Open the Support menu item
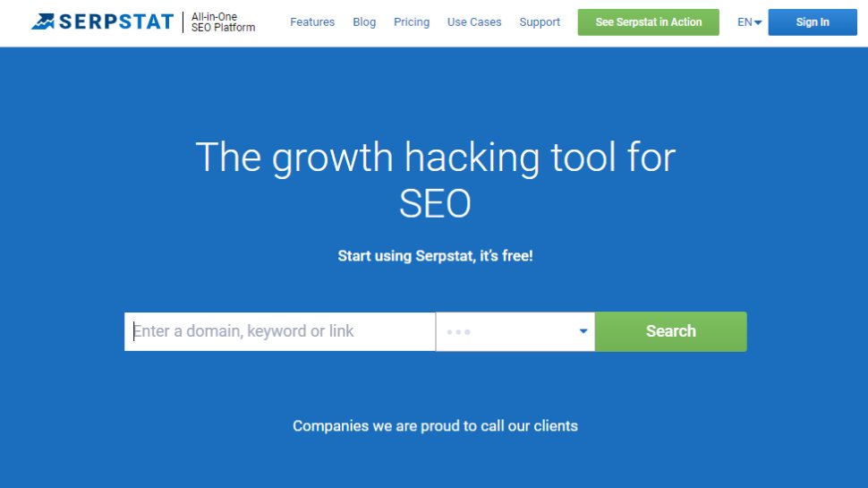The width and height of the screenshot is (868, 488). [540, 22]
